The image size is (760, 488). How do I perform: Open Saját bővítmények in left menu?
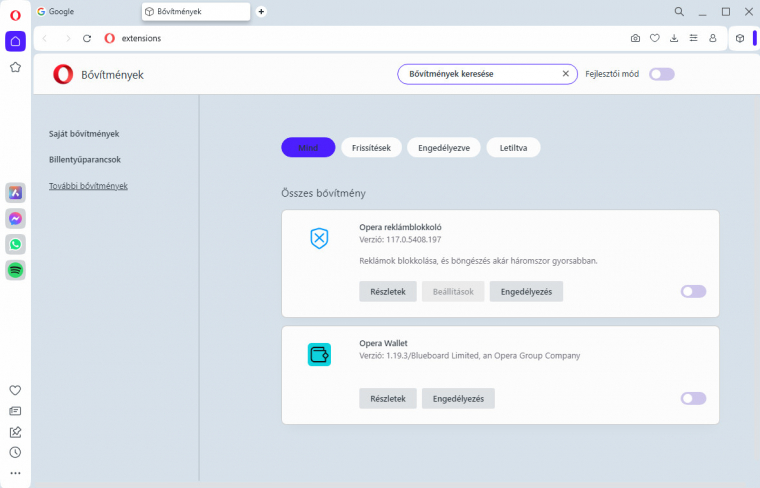click(x=84, y=134)
